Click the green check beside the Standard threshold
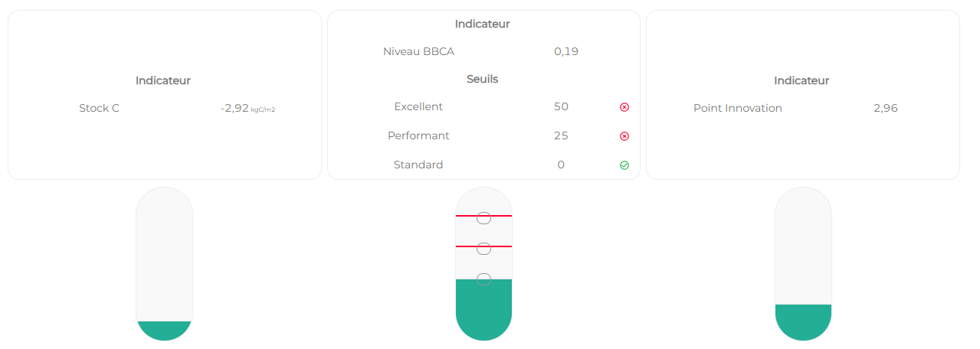980x349 pixels. point(624,165)
